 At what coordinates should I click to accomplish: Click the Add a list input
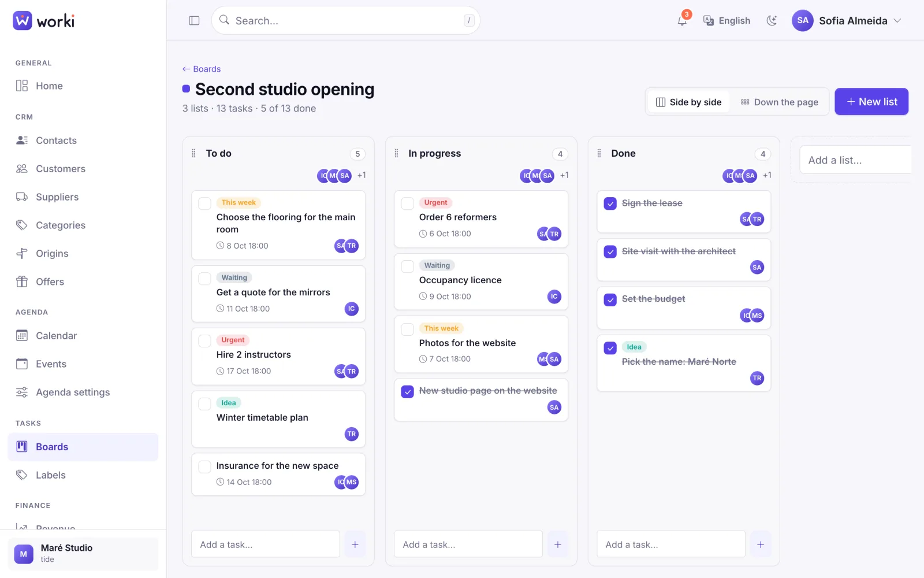tap(856, 160)
